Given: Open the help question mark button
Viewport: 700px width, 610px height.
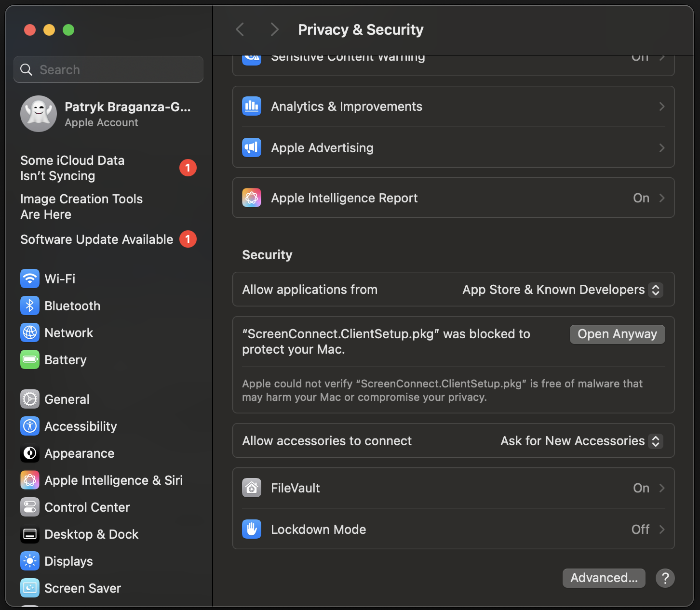Looking at the screenshot, I should coord(665,578).
